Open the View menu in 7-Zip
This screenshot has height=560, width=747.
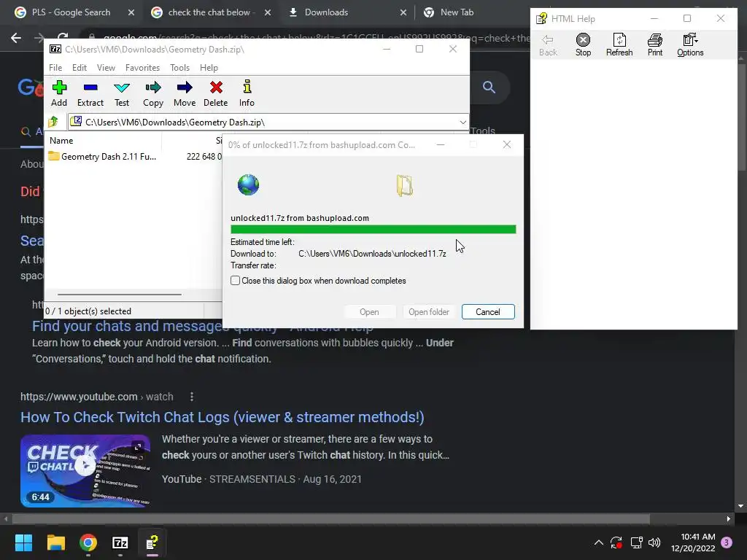click(106, 68)
